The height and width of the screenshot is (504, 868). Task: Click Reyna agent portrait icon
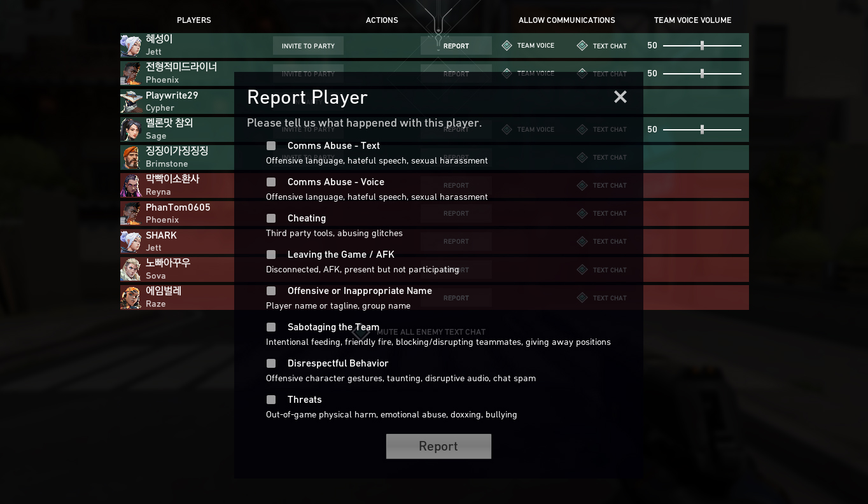tap(131, 186)
